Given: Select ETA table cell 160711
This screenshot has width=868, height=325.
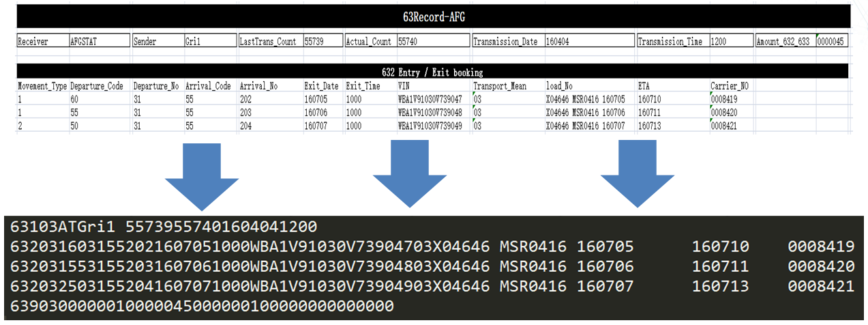Looking at the screenshot, I should (x=673, y=113).
